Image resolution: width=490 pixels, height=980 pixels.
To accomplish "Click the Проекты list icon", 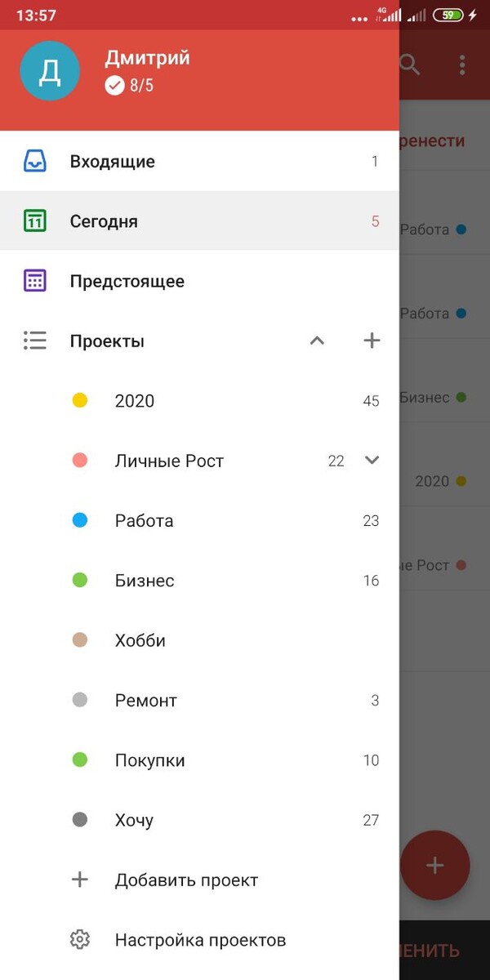I will tap(35, 341).
